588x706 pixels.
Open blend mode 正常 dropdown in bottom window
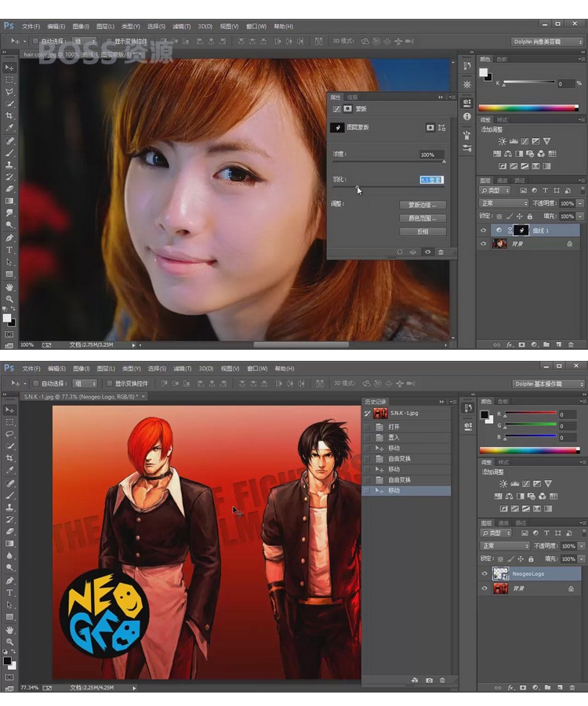pyautogui.click(x=505, y=545)
